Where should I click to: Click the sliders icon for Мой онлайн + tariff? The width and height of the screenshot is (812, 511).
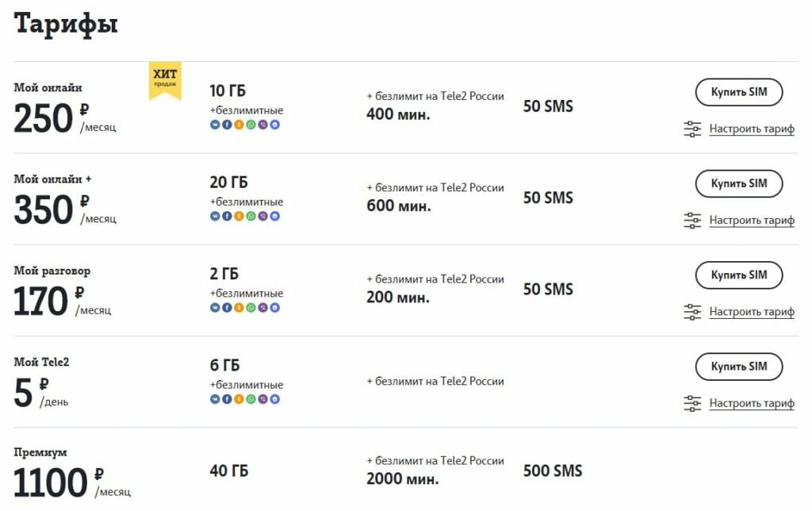click(692, 221)
